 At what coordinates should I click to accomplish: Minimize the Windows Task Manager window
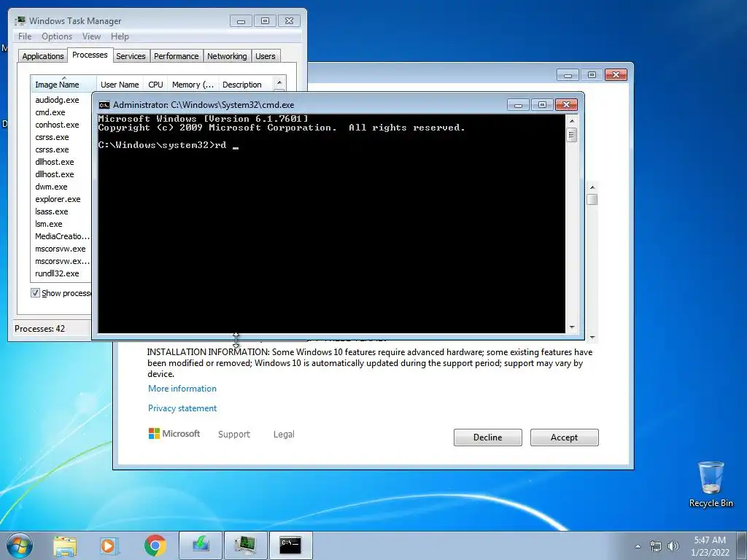click(241, 21)
